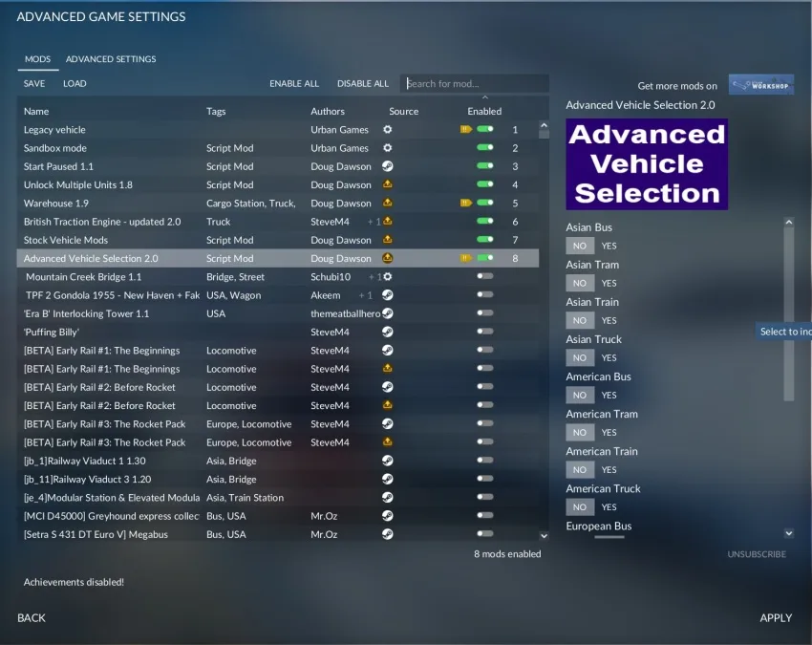Click gear source icon for Mountain Creek Bridge 1.1

(387, 277)
